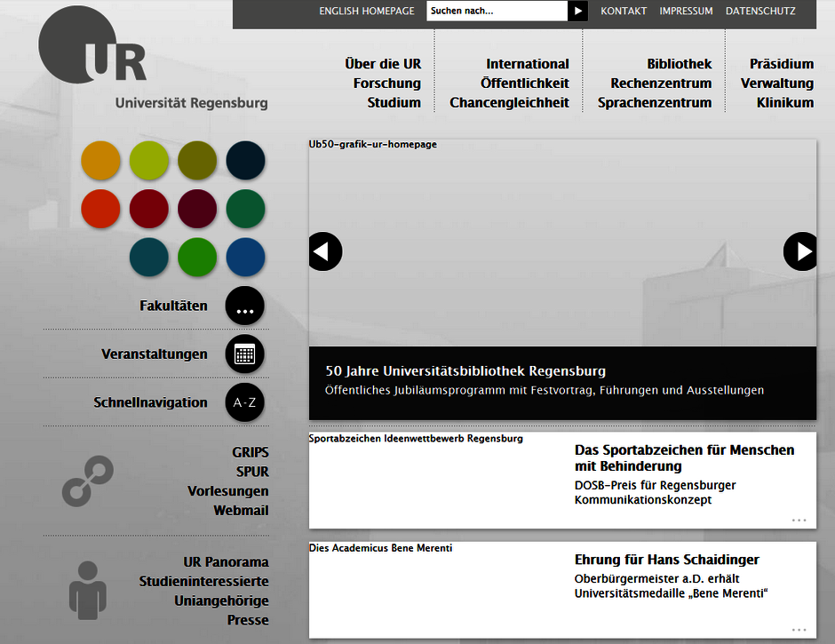This screenshot has width=835, height=644.
Task: Expand the Sportabzeichen news item dots
Action: tap(799, 520)
